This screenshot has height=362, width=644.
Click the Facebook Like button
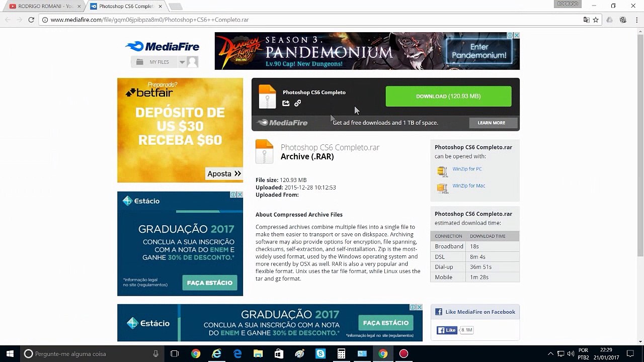[x=446, y=330]
